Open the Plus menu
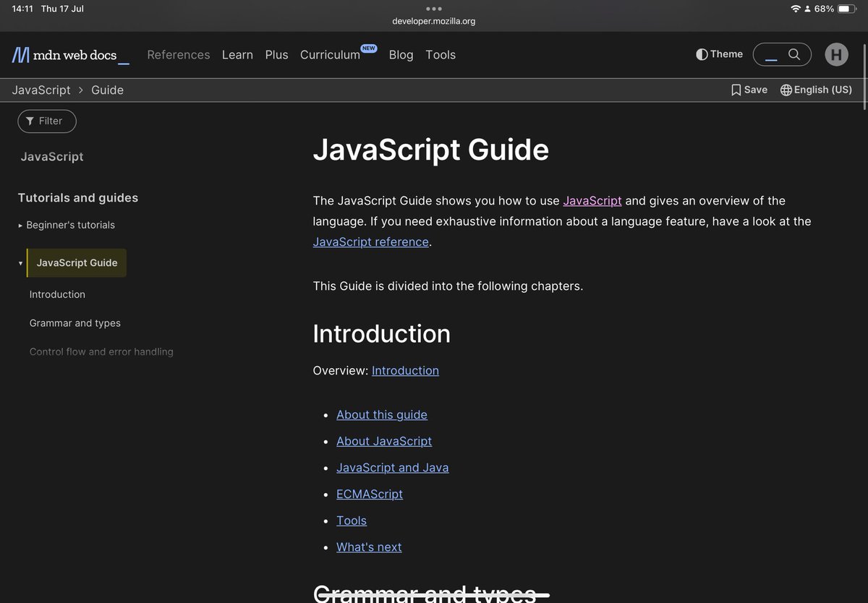The image size is (868, 603). [276, 55]
